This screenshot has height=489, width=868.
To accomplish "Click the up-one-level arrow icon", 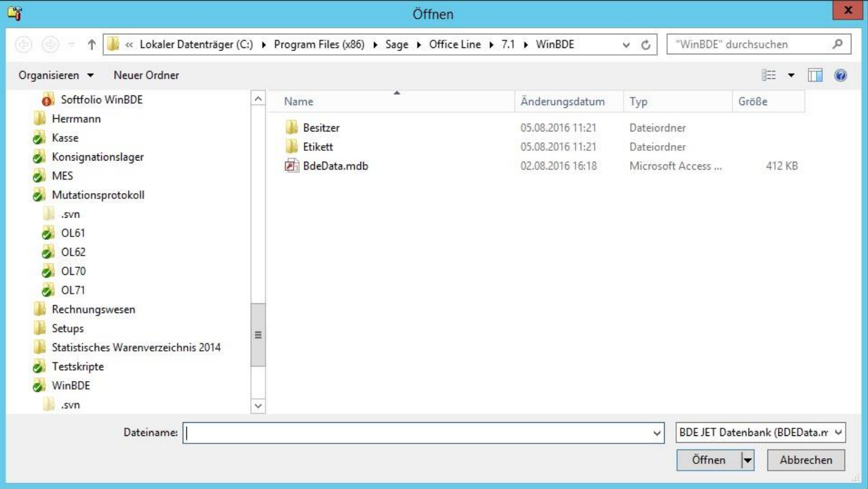I will [91, 45].
